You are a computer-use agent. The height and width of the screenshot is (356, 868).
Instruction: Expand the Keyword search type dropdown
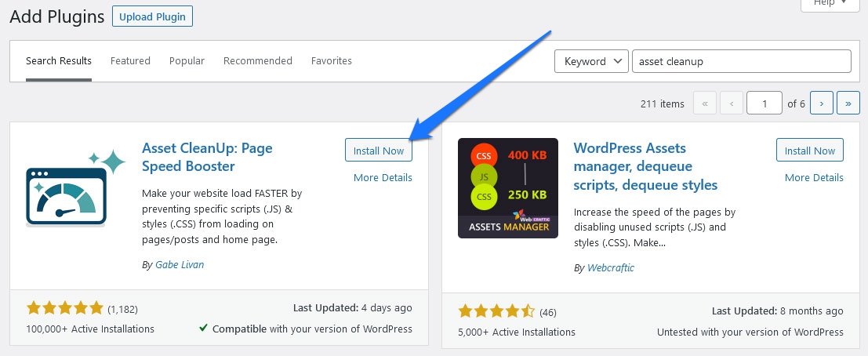(591, 61)
